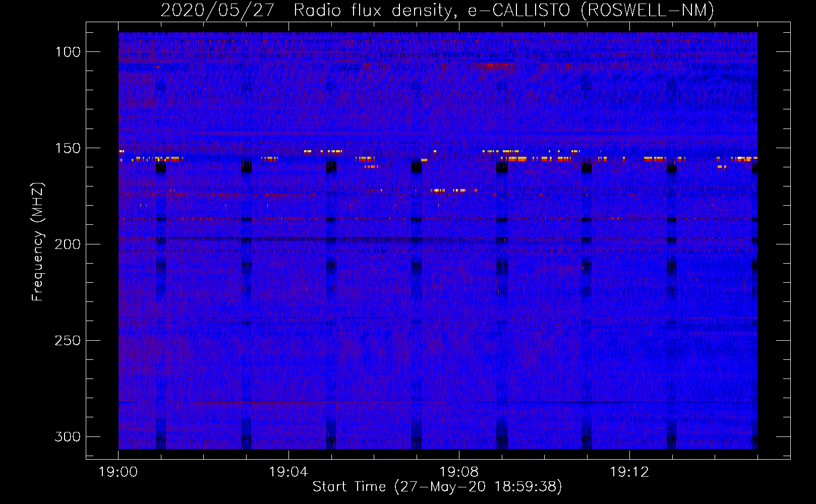The width and height of the screenshot is (816, 504).
Task: Click the 'Start Time (27-May-20 18:59:38)' axis label
Action: tap(437, 486)
